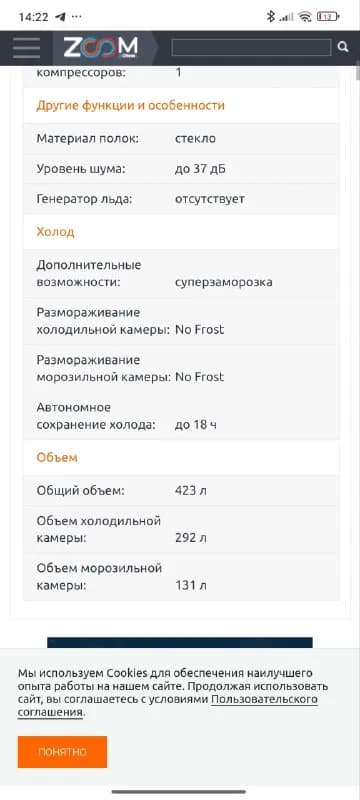
Task: Tap the battery indicator icon
Action: (328, 17)
